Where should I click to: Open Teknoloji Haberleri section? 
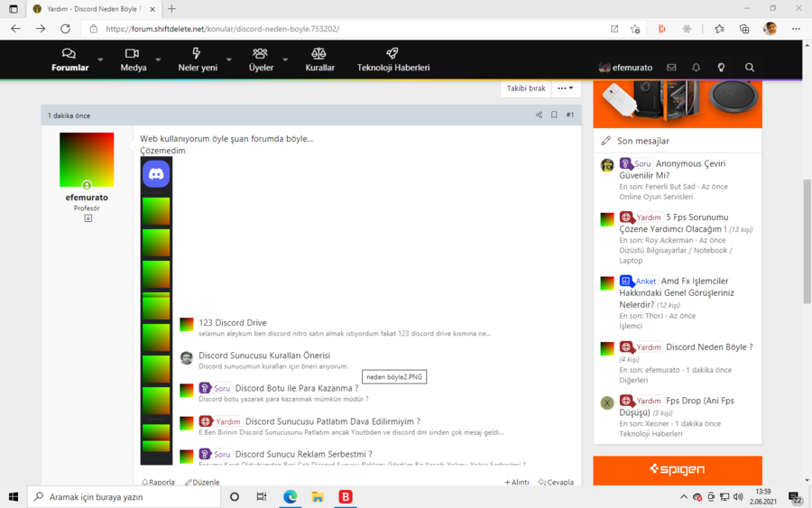(393, 60)
